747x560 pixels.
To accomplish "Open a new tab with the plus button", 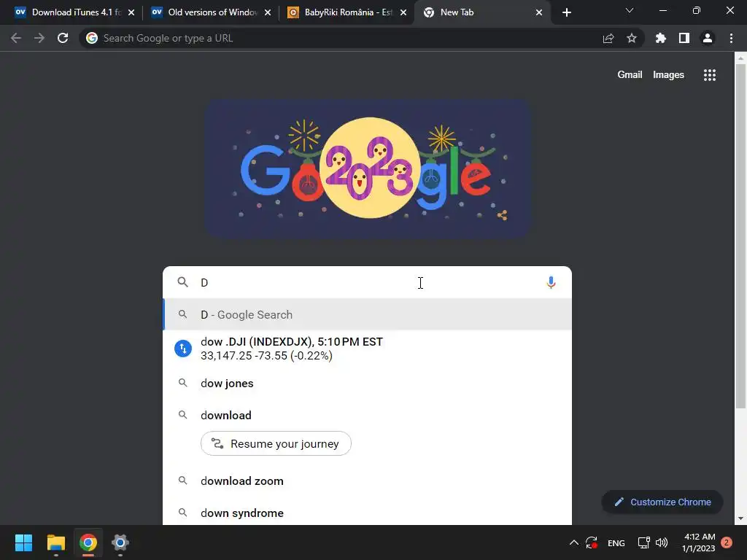I will 566,12.
